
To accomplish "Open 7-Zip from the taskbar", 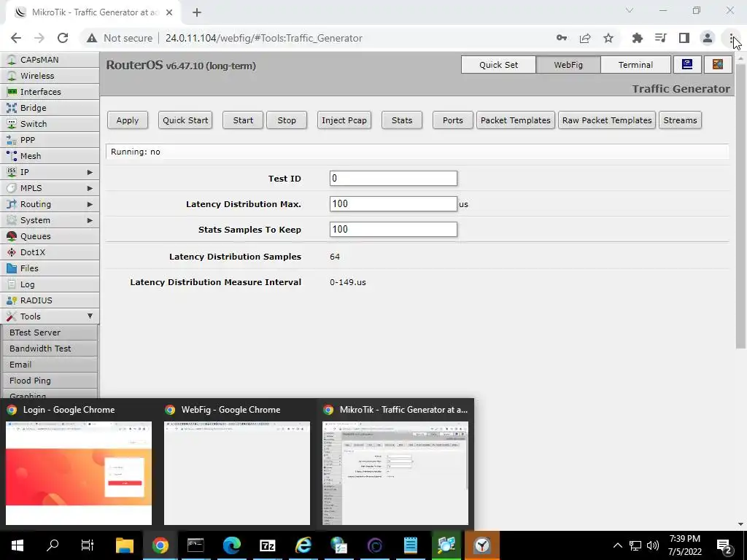I will [267, 545].
